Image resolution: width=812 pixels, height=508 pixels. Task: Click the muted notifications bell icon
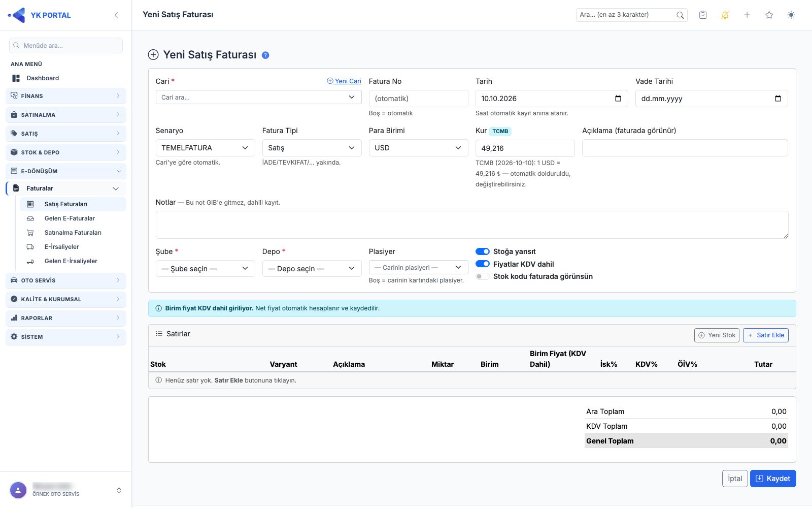tap(725, 15)
